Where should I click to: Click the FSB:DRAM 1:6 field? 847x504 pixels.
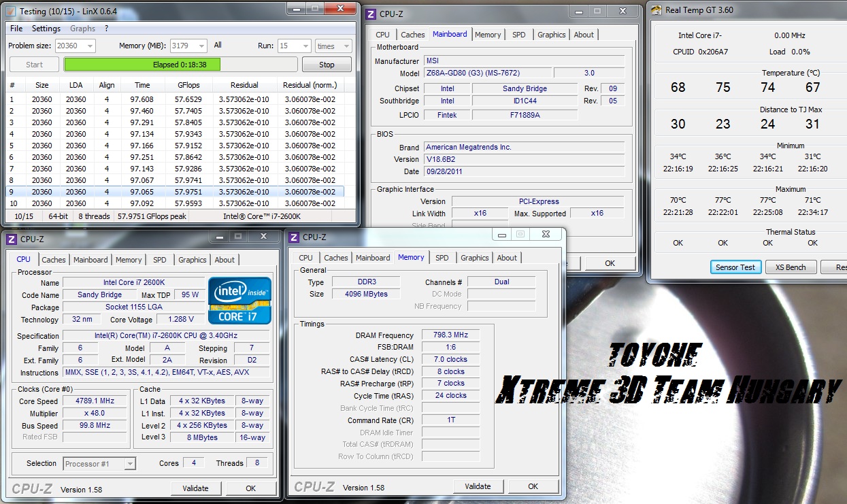pos(450,347)
